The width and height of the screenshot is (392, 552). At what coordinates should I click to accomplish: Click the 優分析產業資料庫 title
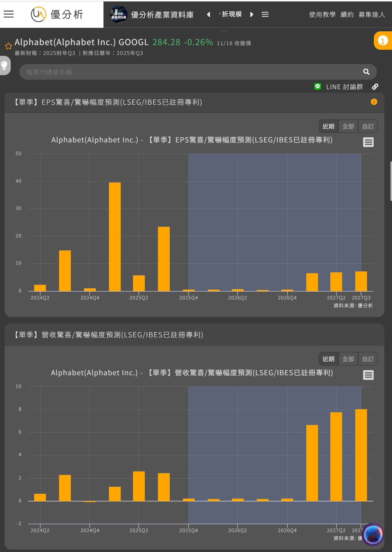[x=162, y=15]
